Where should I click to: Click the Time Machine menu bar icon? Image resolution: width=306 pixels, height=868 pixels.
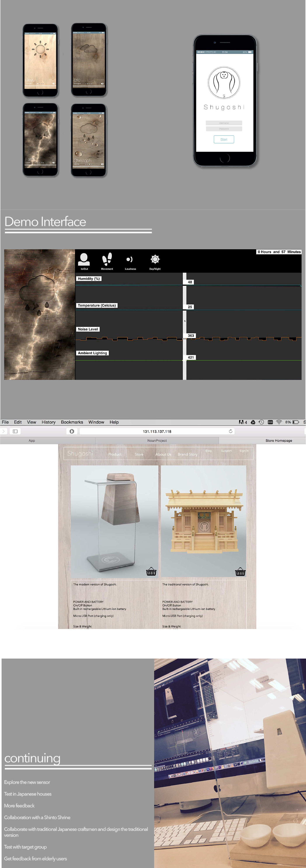point(261,422)
